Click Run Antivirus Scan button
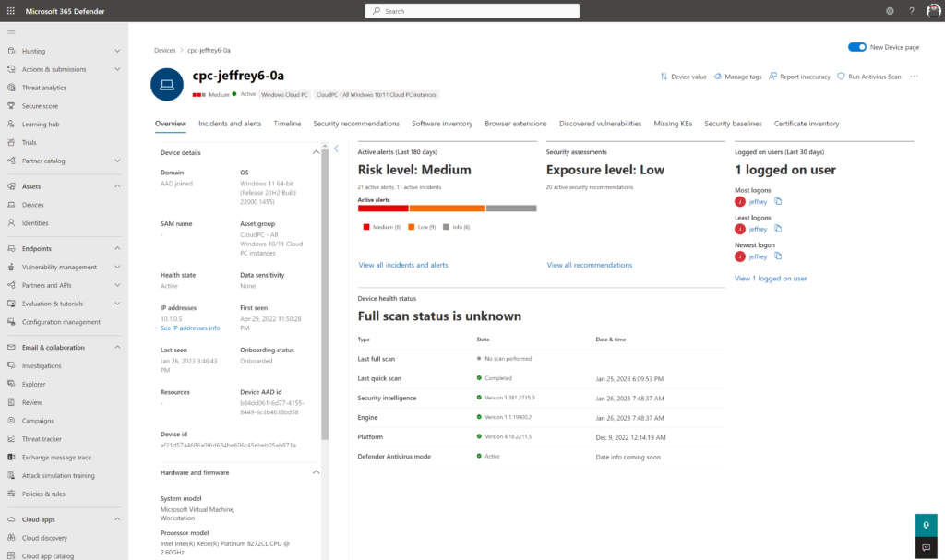Viewport: 945px width, 560px height. (868, 77)
